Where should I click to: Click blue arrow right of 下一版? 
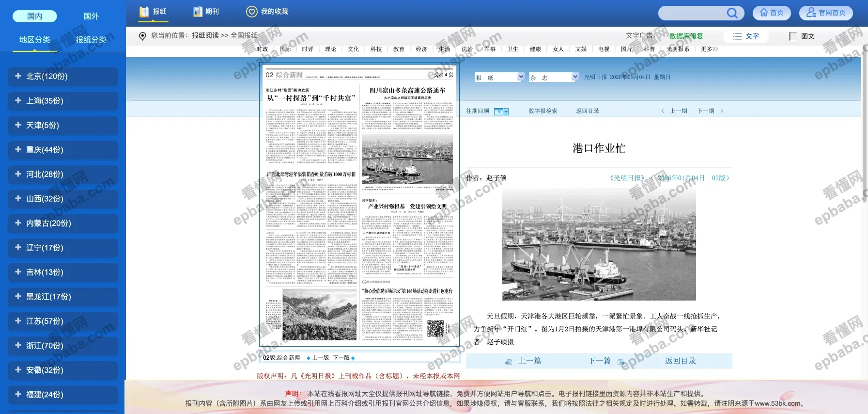(353, 358)
